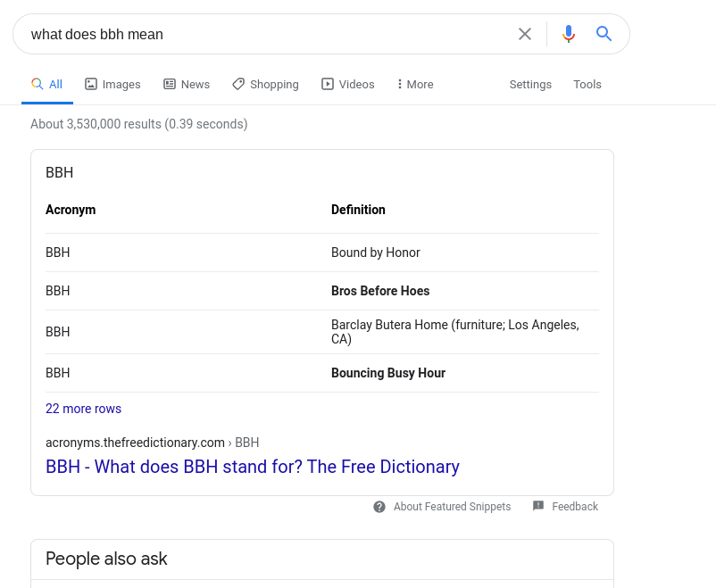This screenshot has height=588, width=716.
Task: Click BBH acronym cell in Bouncing Busy Hour row
Action: [57, 373]
